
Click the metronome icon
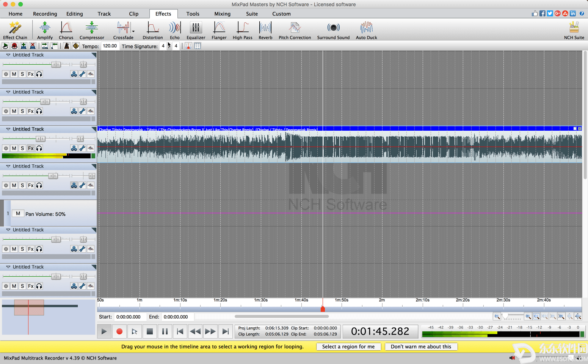coord(67,46)
